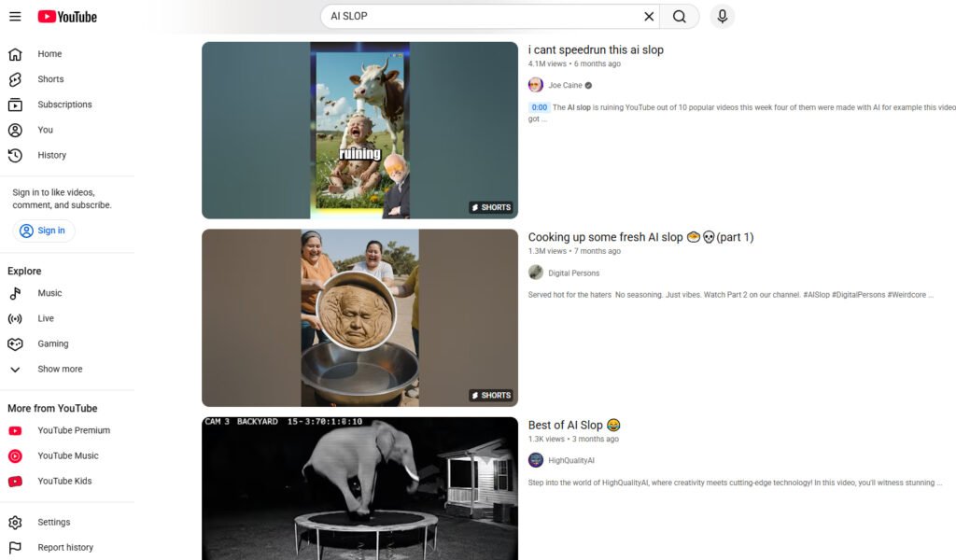The width and height of the screenshot is (956, 560).
Task: Click the YouTube logo to go home
Action: pos(65,16)
